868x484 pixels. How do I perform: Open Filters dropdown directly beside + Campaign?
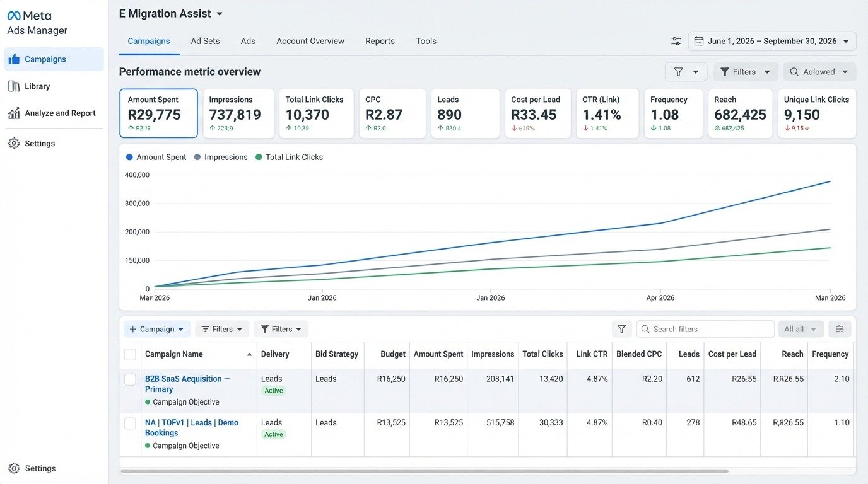(x=222, y=329)
